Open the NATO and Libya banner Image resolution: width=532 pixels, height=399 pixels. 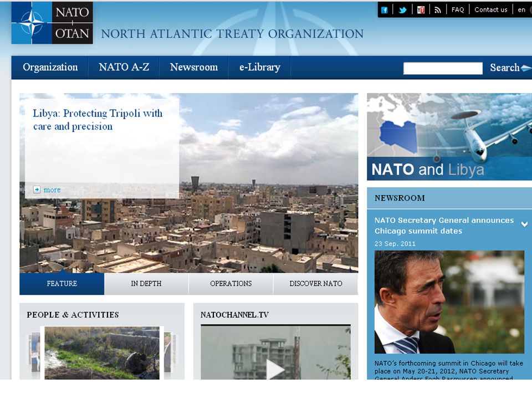pos(449,137)
